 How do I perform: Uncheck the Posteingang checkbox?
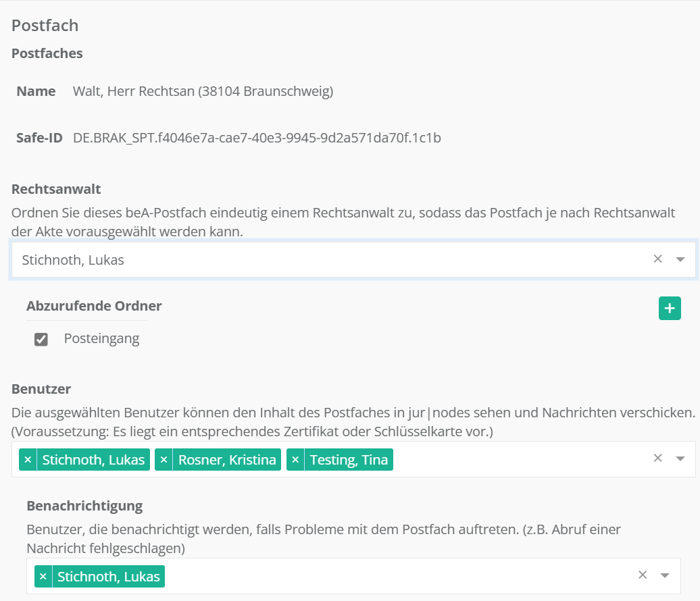(x=41, y=340)
